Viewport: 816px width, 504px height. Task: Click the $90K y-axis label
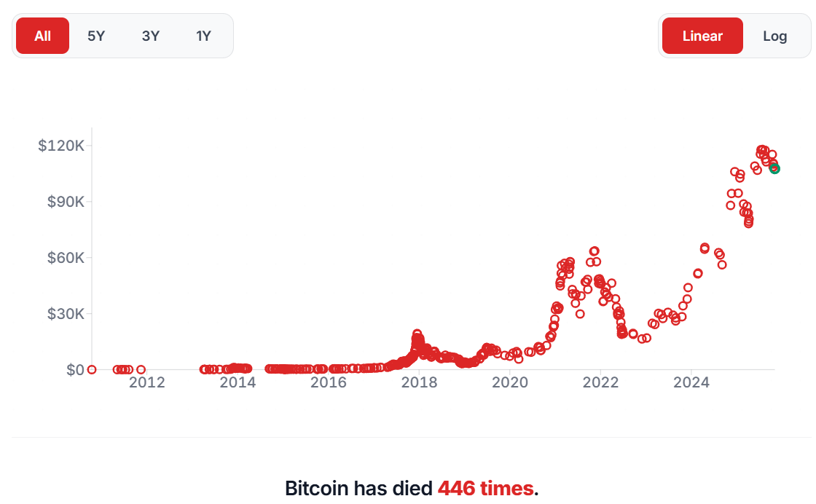pos(64,202)
